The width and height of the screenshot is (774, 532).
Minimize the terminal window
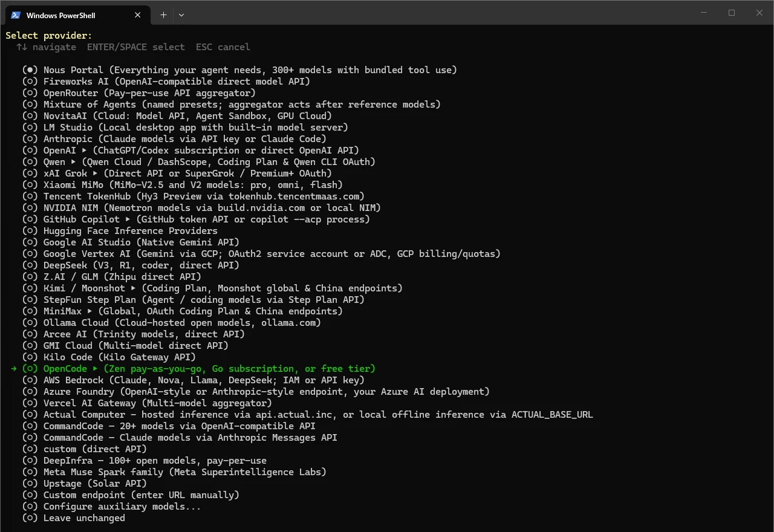click(x=703, y=13)
